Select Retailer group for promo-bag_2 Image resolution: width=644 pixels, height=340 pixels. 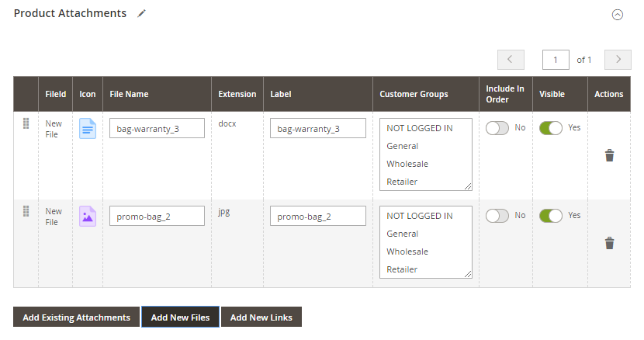tap(402, 269)
